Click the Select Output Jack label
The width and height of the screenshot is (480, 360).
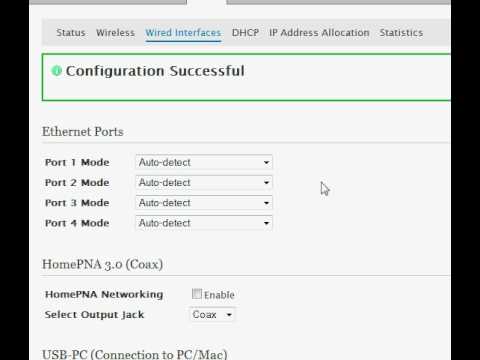(x=94, y=315)
